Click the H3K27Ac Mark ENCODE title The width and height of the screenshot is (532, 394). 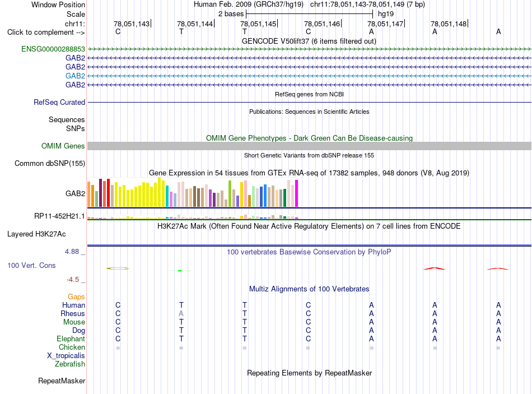click(309, 226)
